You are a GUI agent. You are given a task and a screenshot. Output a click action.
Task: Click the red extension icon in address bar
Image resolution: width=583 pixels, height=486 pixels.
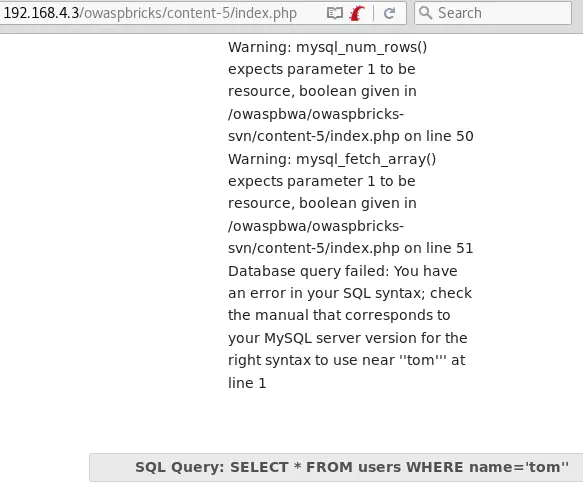[x=357, y=13]
